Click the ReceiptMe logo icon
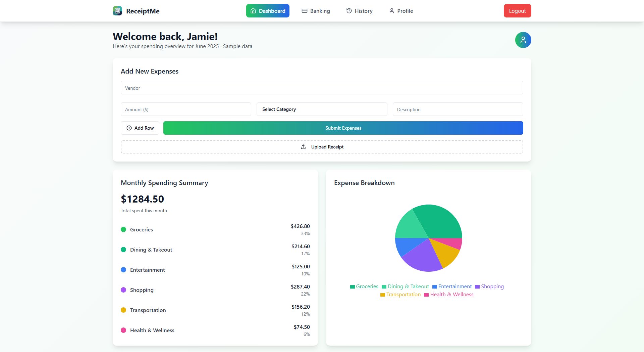Image resolution: width=644 pixels, height=352 pixels. pos(117,11)
